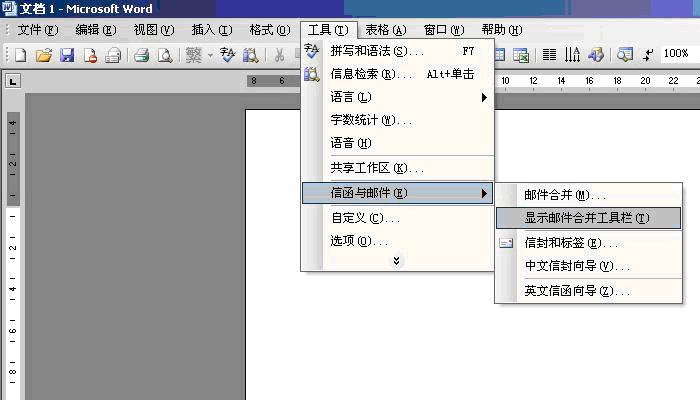
Task: Open the 格式(O) menu
Action: click(270, 30)
